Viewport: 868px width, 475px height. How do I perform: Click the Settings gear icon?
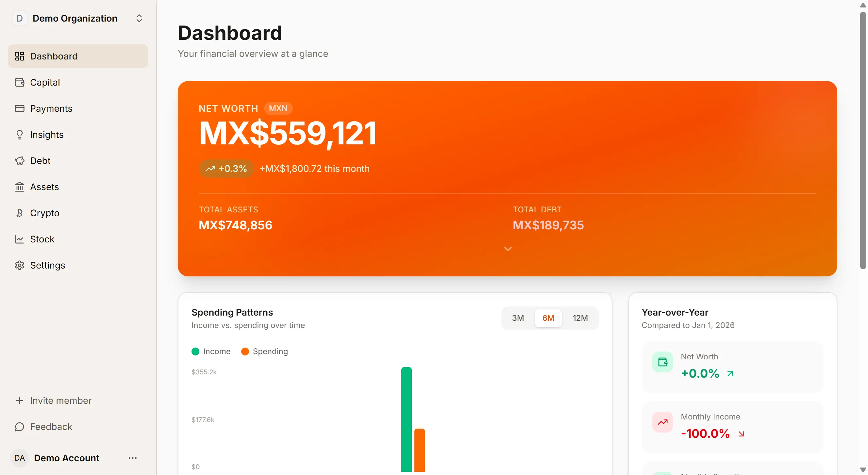click(x=20, y=266)
